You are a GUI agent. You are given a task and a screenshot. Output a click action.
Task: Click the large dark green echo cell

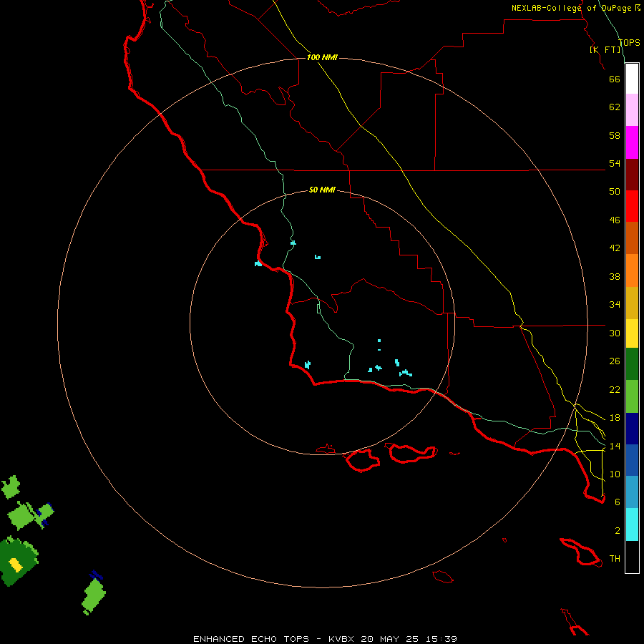(17, 562)
